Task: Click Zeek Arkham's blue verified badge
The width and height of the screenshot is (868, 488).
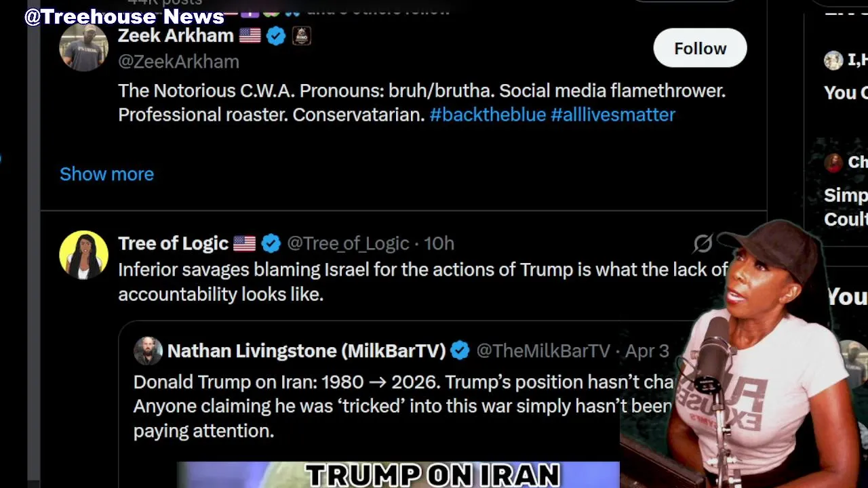Action: click(x=276, y=36)
